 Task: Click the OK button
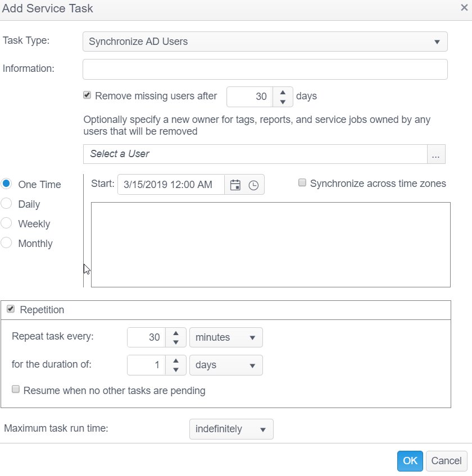point(410,461)
